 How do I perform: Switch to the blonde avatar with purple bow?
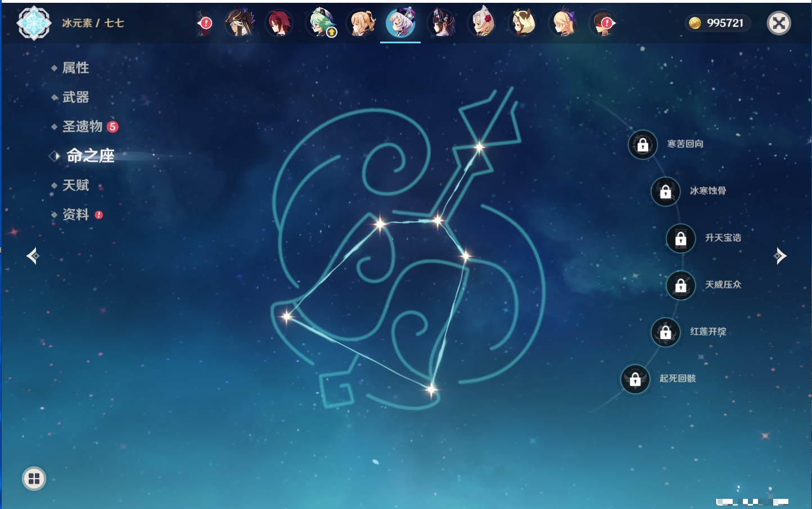[563, 23]
